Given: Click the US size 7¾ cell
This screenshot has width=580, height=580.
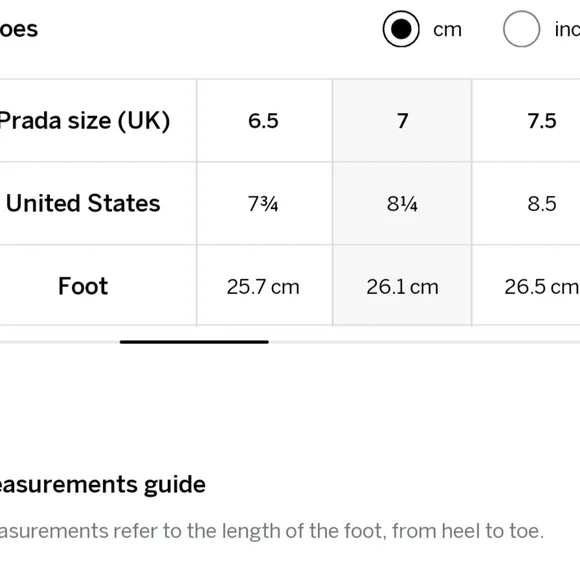Looking at the screenshot, I should (264, 203).
